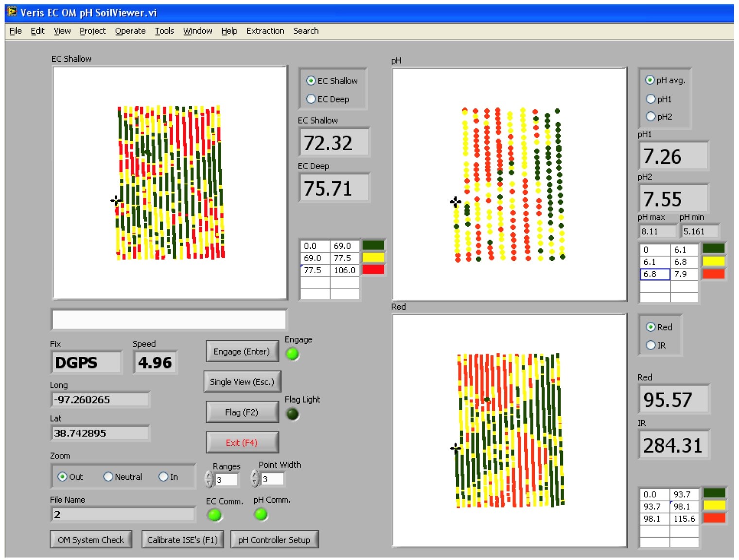The height and width of the screenshot is (560, 739).
Task: Open the Extraction menu
Action: (265, 31)
